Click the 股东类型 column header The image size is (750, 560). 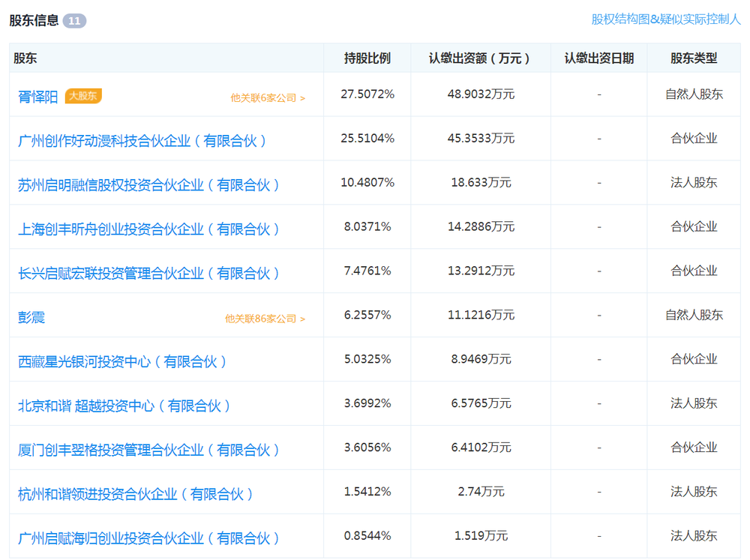coord(694,58)
